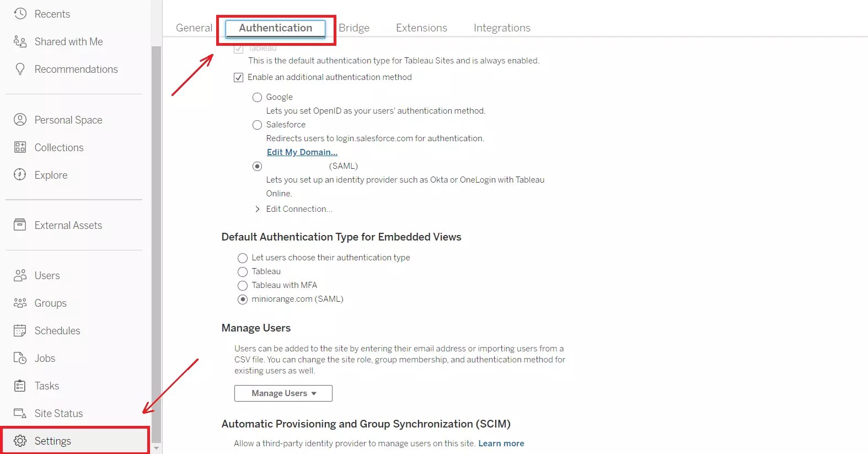
Task: Click the Edit My Domain link
Action: pos(302,152)
